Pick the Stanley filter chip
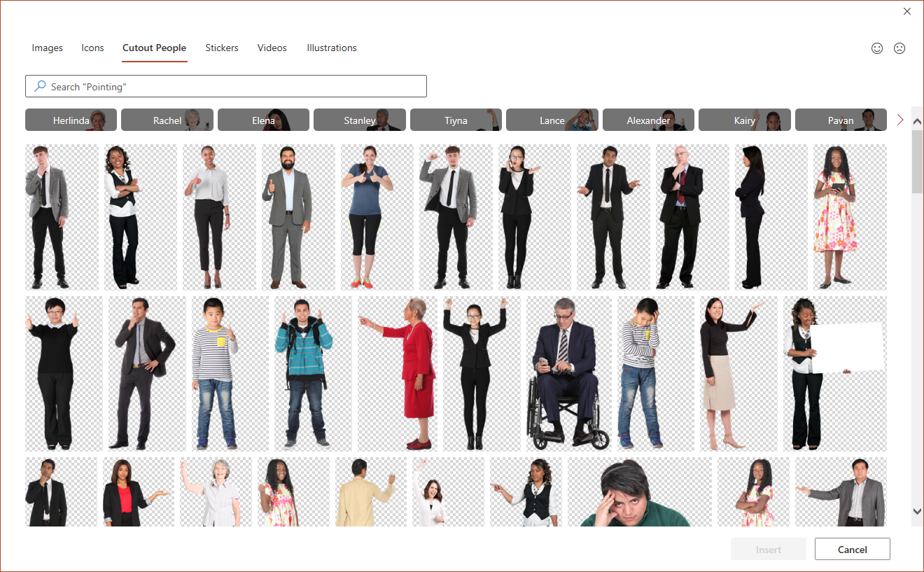Viewport: 924px width, 572px height. pyautogui.click(x=360, y=120)
